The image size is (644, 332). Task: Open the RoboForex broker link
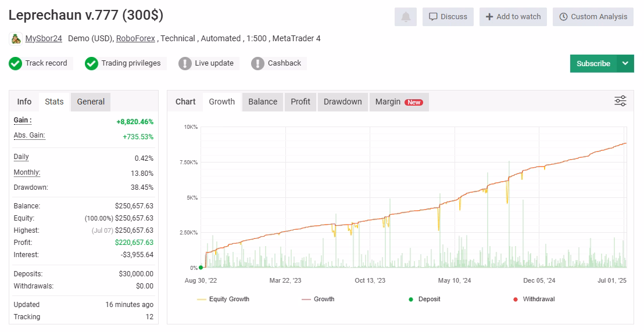click(135, 38)
